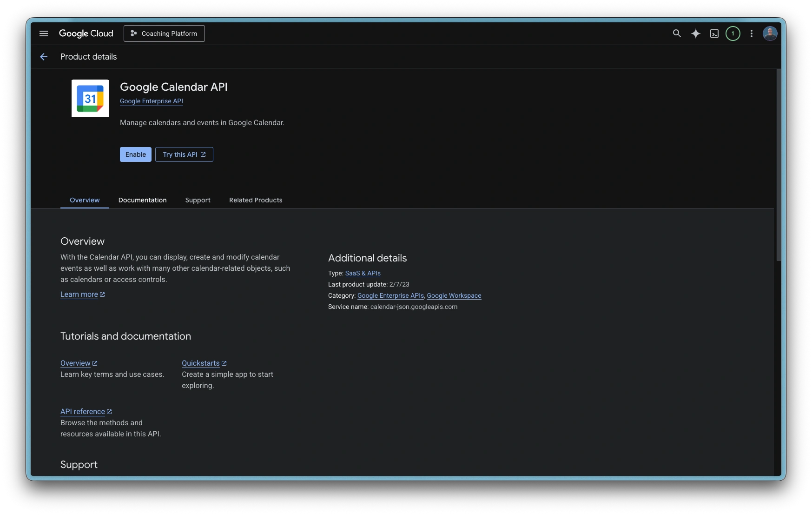Open the hamburger navigation menu

click(x=44, y=33)
